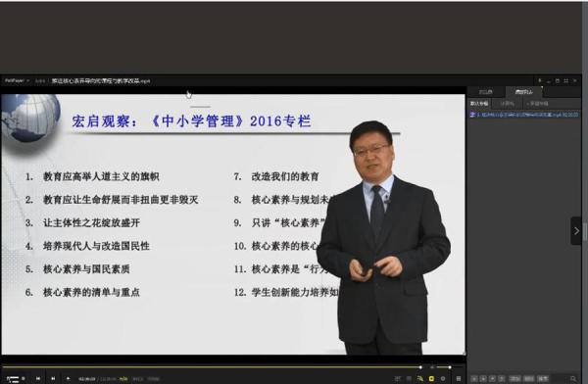Toggle the playlist panel icon
Viewport: 588px width, 384px height.
(459, 379)
